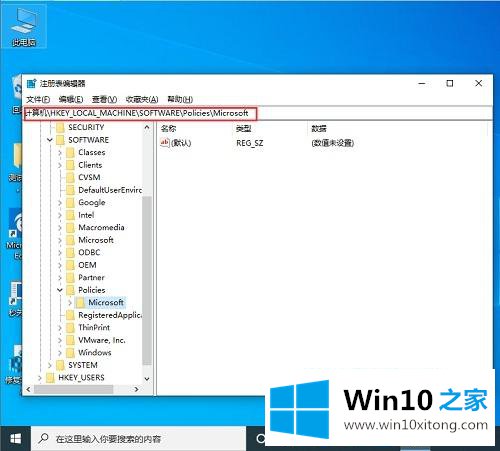Minimize the Registry Editor window
This screenshot has height=451, width=500.
point(422,83)
